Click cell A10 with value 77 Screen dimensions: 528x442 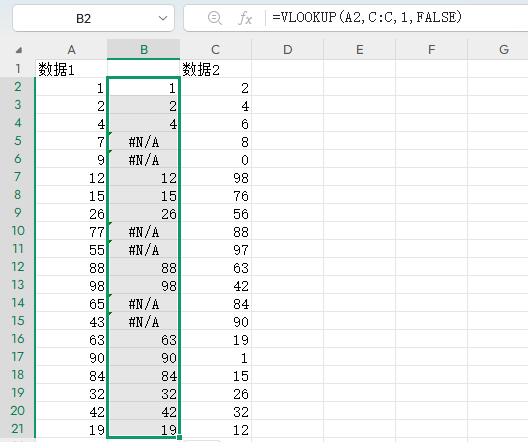(71, 231)
